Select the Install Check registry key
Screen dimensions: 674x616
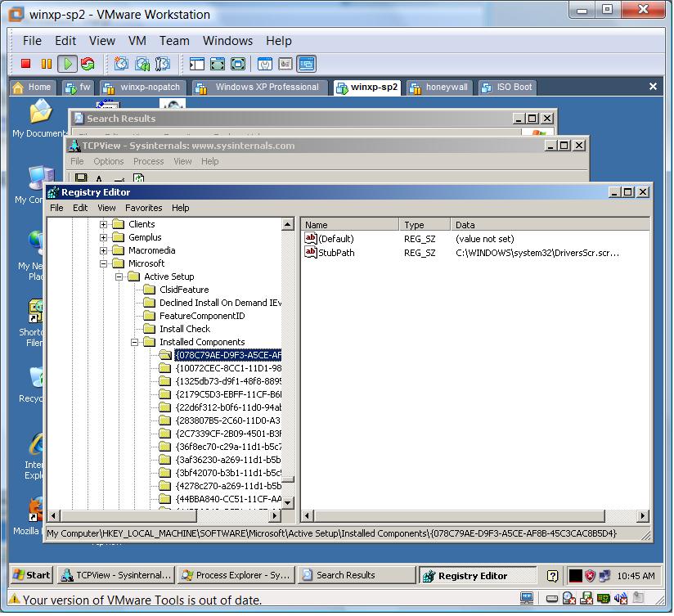coord(185,329)
